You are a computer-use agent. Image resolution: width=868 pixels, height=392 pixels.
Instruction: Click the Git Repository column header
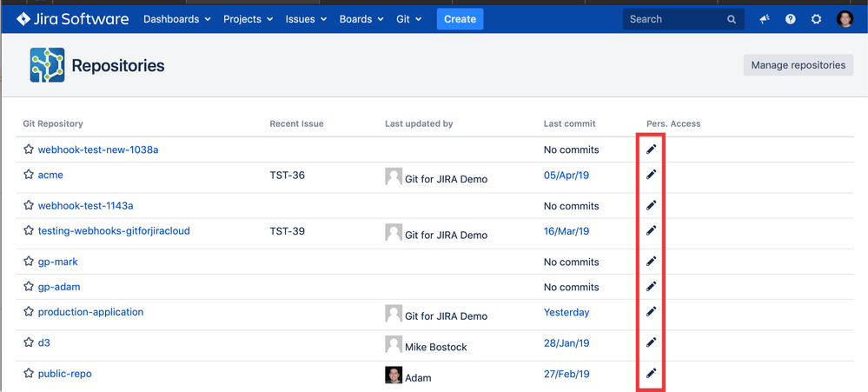[53, 123]
